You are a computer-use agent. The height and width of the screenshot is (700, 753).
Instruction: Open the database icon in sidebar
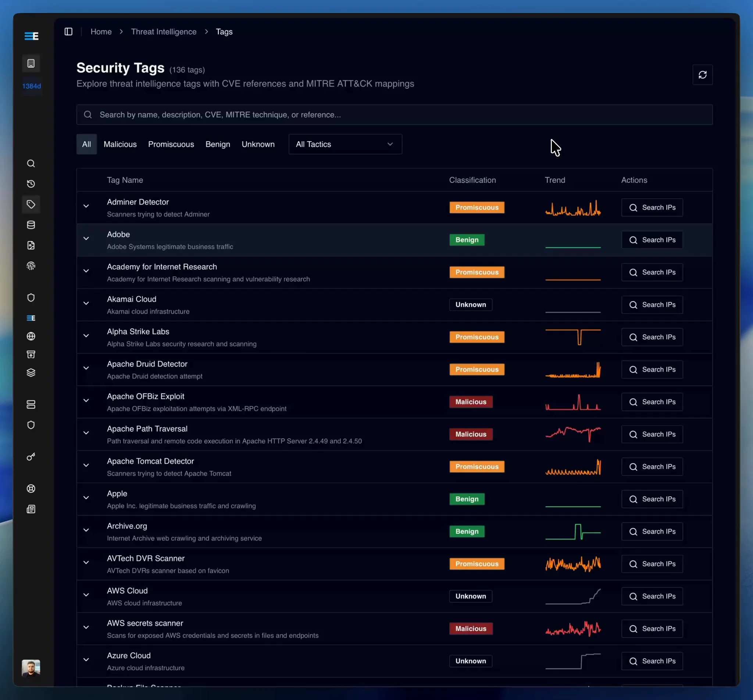(31, 225)
